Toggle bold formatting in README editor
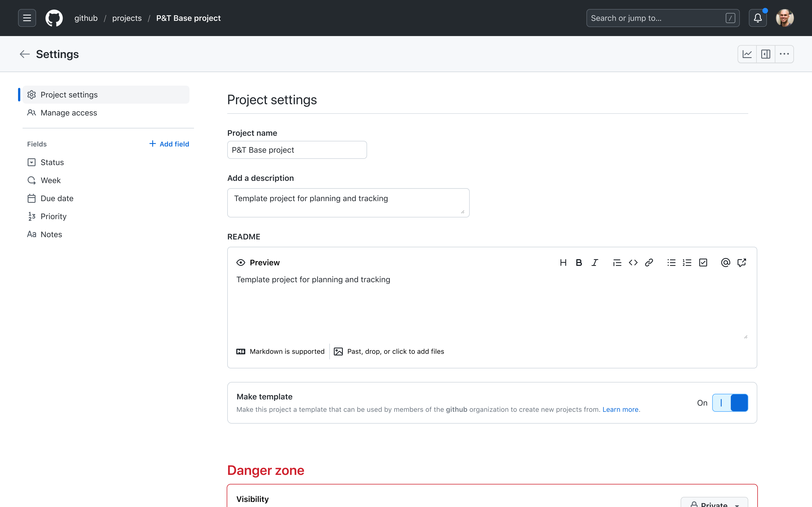The height and width of the screenshot is (507, 812). 579,263
